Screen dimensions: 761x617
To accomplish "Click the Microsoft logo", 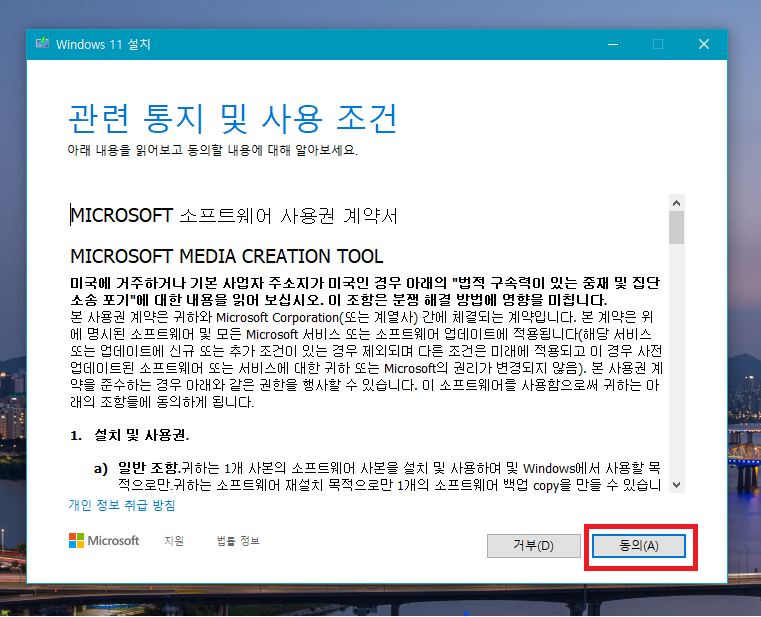I will (x=104, y=540).
